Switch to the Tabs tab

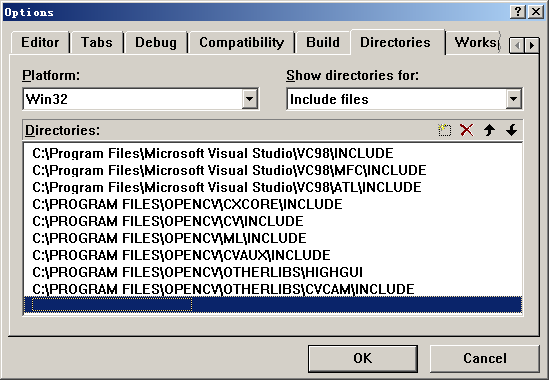[97, 42]
